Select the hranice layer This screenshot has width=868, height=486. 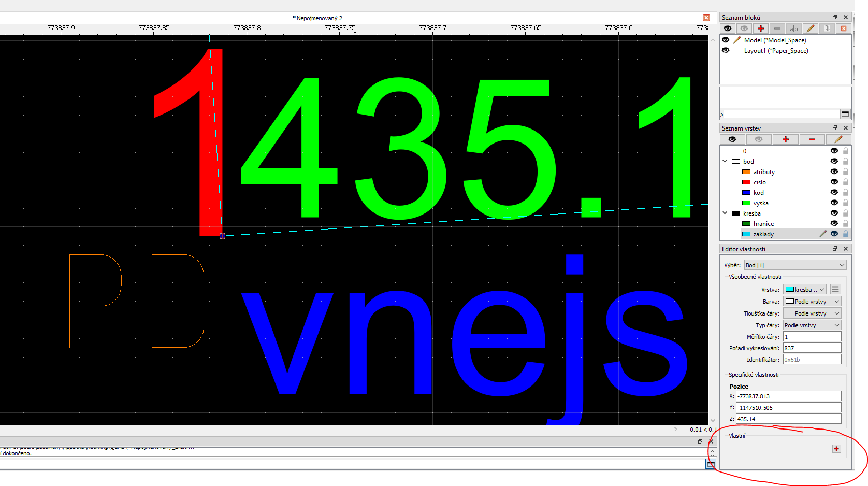tap(763, 224)
